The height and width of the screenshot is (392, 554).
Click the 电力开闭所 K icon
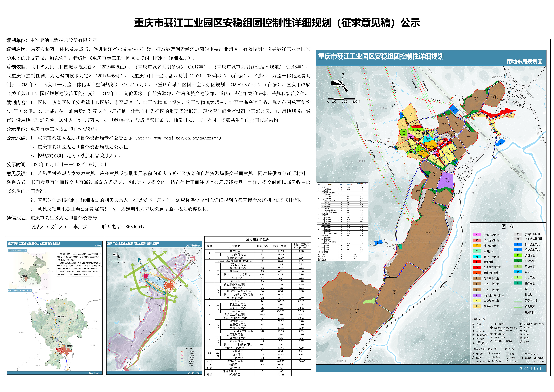tap(507, 361)
